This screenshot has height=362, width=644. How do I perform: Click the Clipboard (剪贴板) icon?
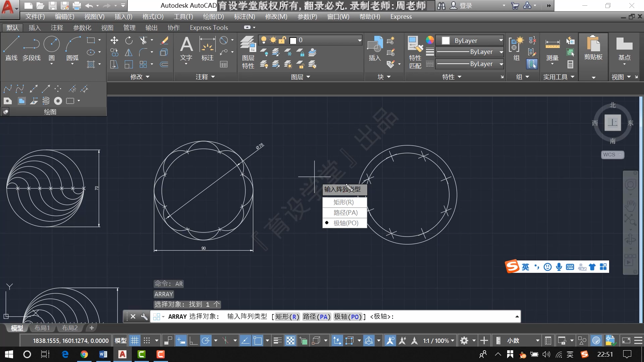pyautogui.click(x=593, y=49)
